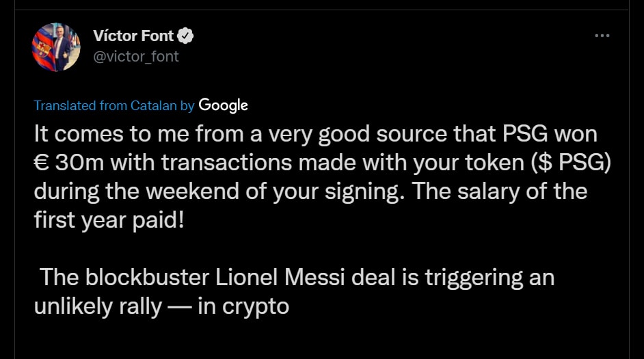This screenshot has height=359, width=644.
Task: Visit the @victor_font handle
Action: pyautogui.click(x=136, y=56)
